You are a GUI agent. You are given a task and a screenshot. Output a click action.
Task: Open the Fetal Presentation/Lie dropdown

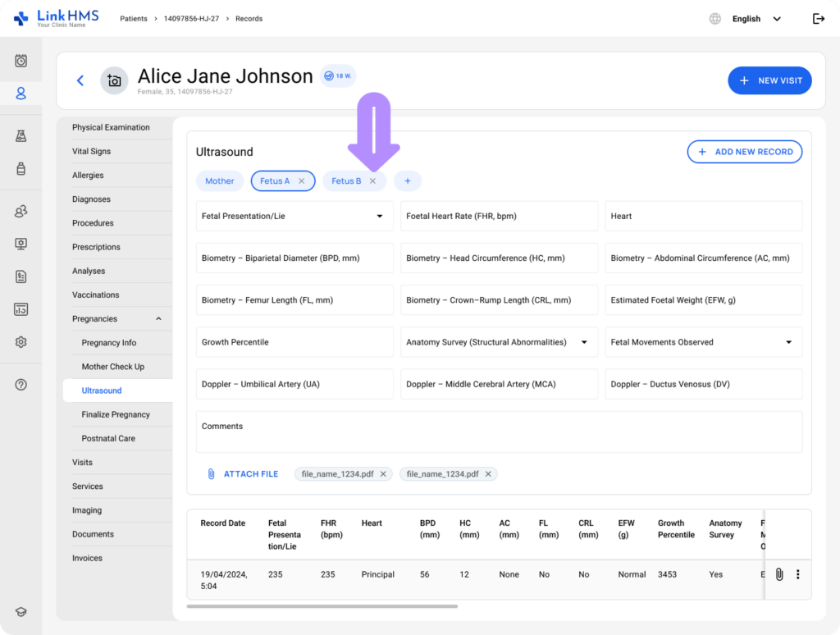tap(379, 217)
